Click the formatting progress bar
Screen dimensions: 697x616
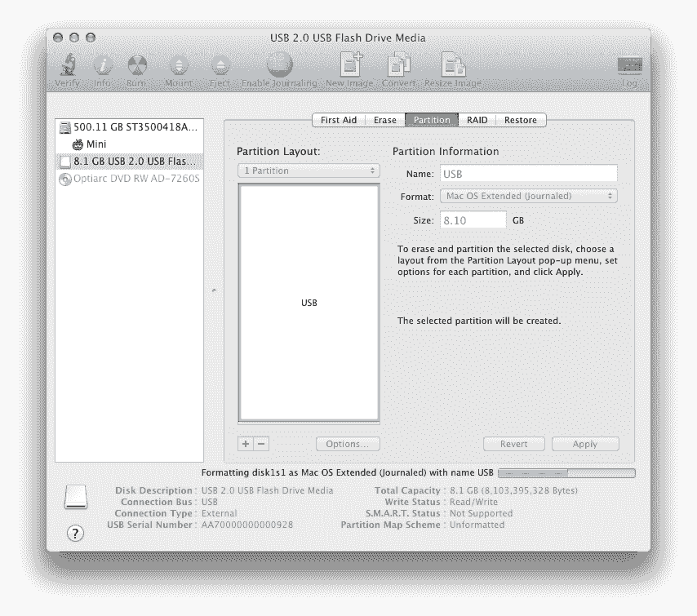(565, 472)
